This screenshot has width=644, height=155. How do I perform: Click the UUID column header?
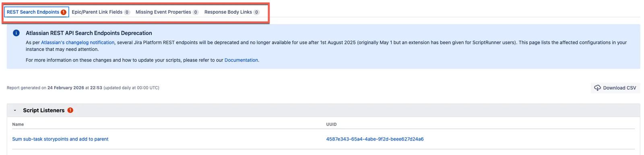(331, 124)
